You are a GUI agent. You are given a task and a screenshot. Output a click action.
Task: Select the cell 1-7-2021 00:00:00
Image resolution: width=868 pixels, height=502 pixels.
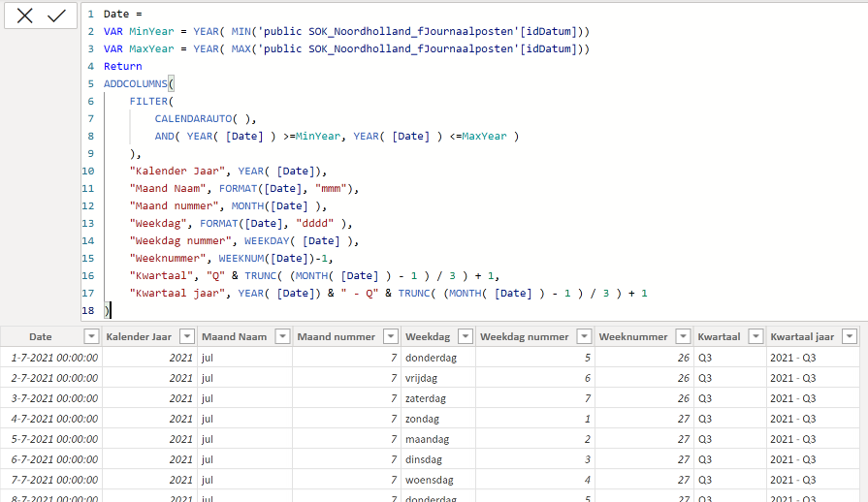click(x=51, y=358)
